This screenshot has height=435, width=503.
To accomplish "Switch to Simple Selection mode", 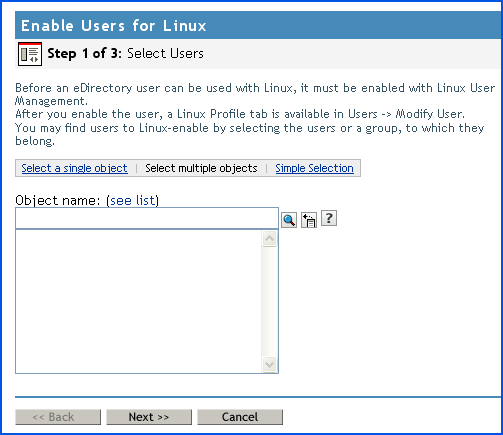I will [314, 168].
